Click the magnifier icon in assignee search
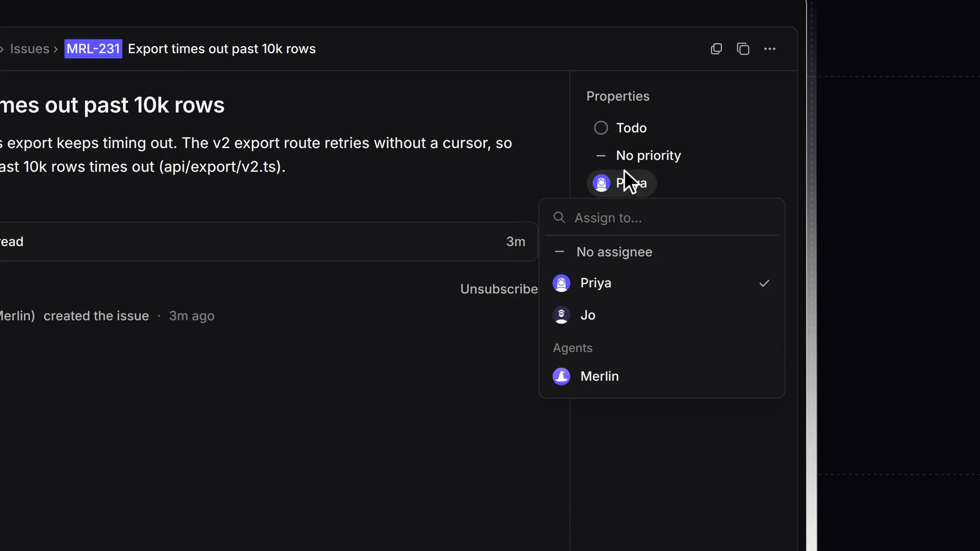Screen dimensions: 980x551 pos(559,218)
